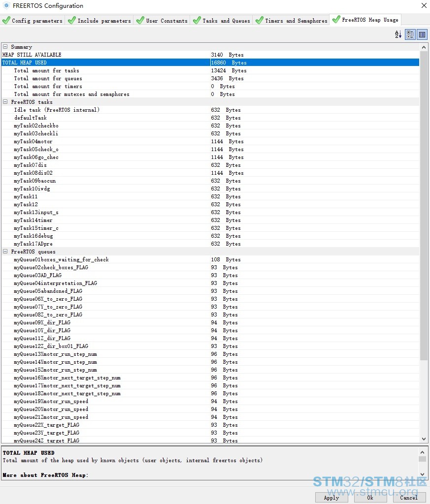
Task: Toggle the description panel icon
Action: [x=422, y=34]
